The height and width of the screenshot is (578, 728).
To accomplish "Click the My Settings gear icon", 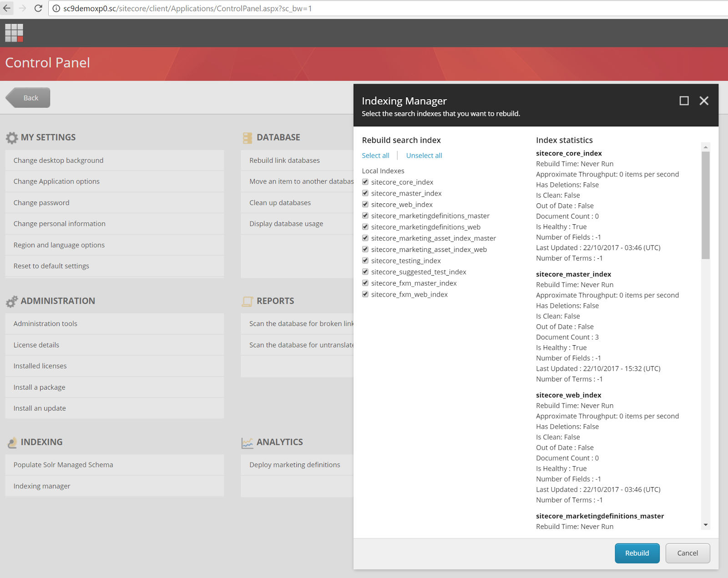I will click(x=12, y=137).
